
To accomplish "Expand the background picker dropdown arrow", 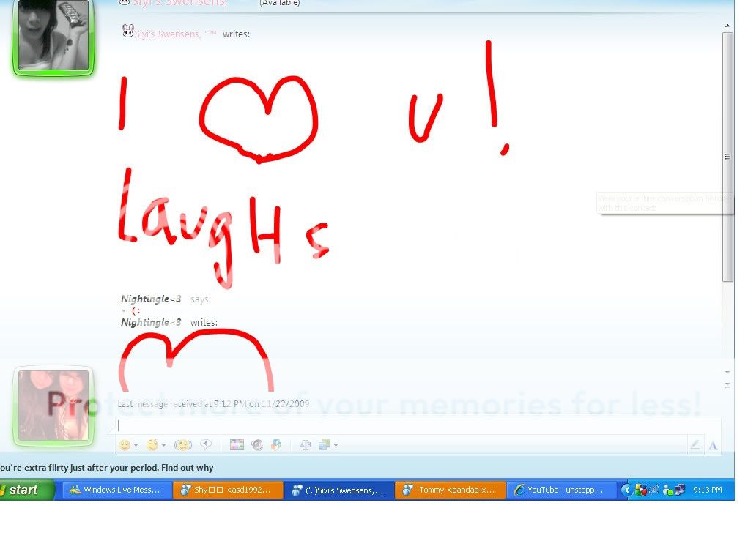I will [x=336, y=446].
